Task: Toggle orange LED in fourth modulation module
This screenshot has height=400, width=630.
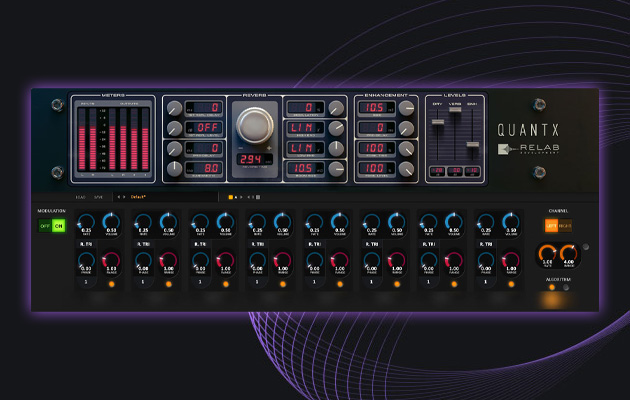Action: click(283, 284)
